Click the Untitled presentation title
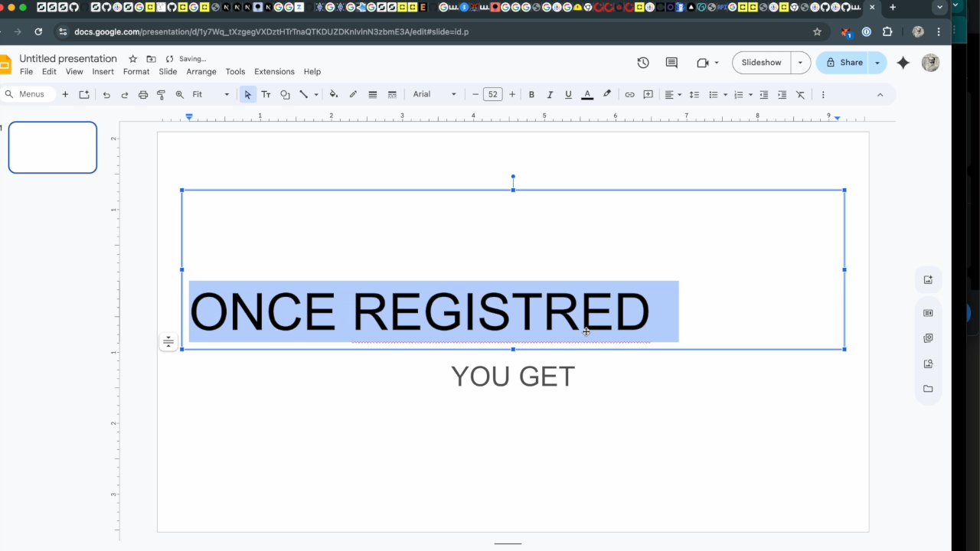The height and width of the screenshot is (551, 980). [x=68, y=59]
